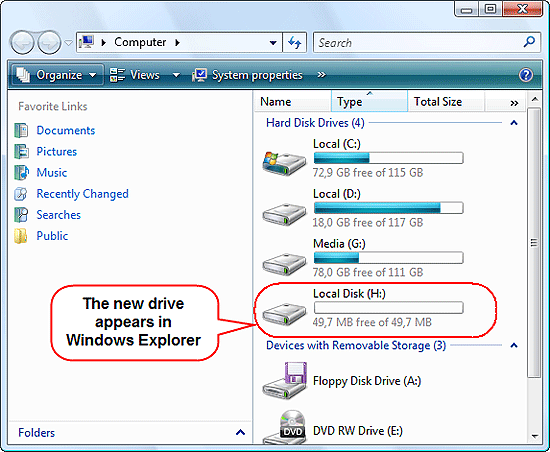Click System properties in the toolbar
The width and height of the screenshot is (550, 452).
pyautogui.click(x=248, y=75)
